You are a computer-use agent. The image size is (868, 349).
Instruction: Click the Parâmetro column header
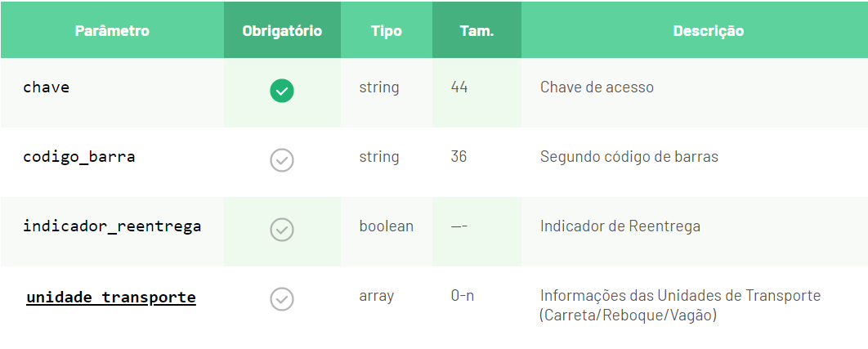pos(112,30)
